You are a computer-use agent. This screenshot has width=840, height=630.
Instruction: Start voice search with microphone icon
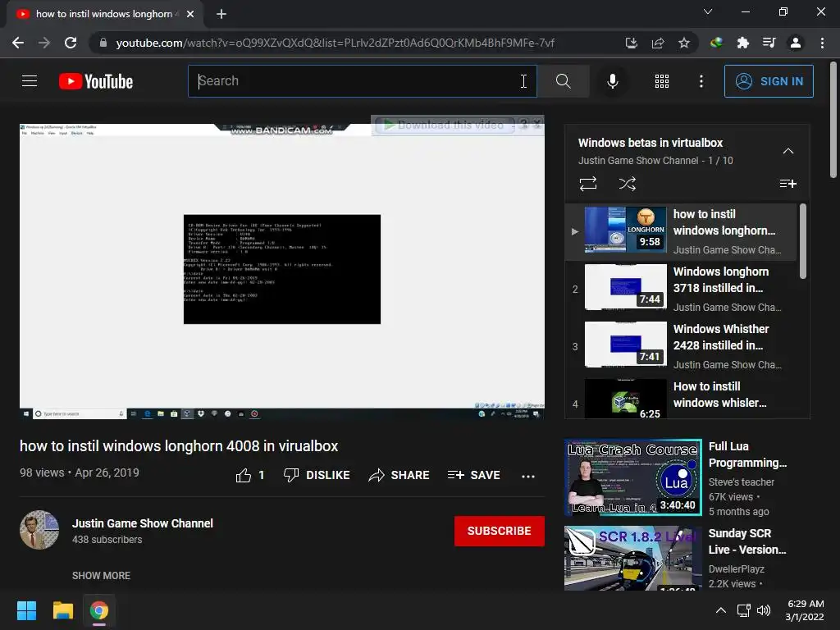coord(612,81)
